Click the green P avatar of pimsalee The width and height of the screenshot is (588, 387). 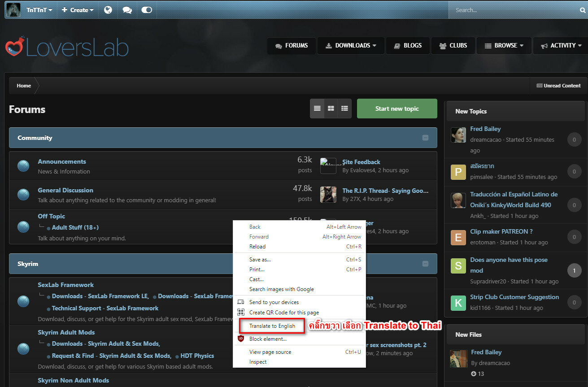458,172
